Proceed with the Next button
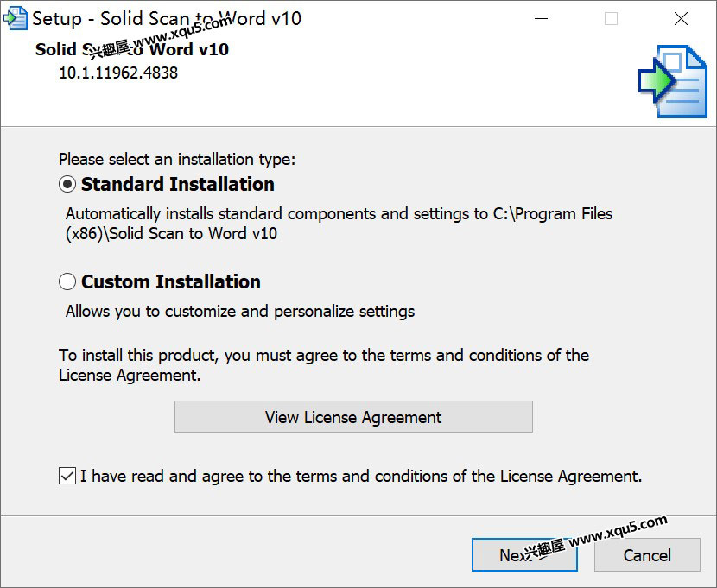The height and width of the screenshot is (588, 717). 524,554
